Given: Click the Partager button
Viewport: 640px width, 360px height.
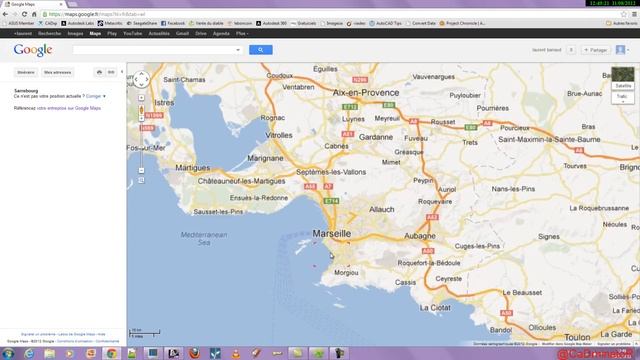Looking at the screenshot, I should pyautogui.click(x=596, y=50).
